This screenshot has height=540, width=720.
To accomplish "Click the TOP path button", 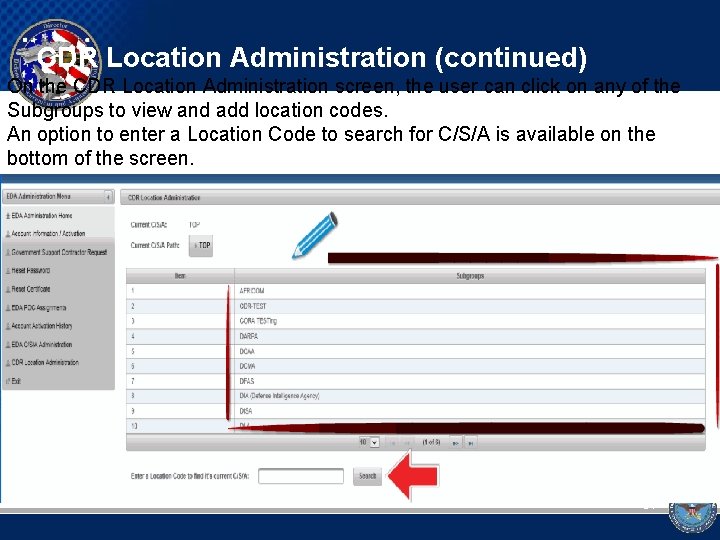I will tap(201, 245).
